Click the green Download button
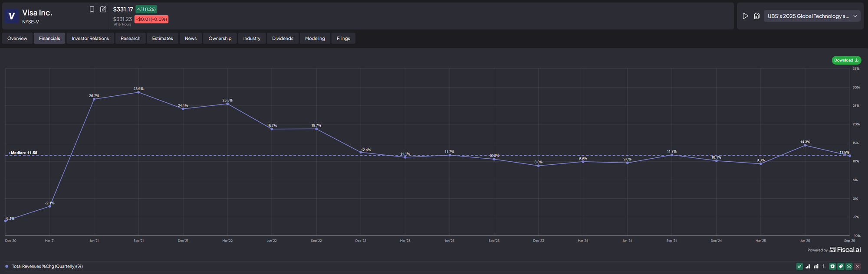 (x=846, y=60)
